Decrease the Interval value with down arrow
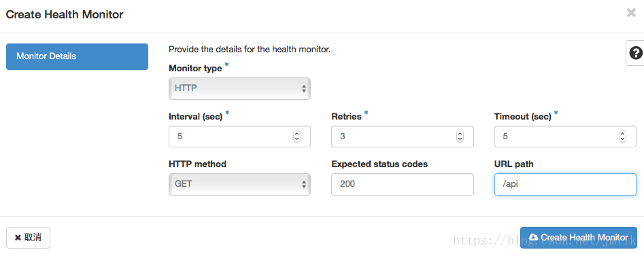The image size is (644, 254). click(x=296, y=139)
